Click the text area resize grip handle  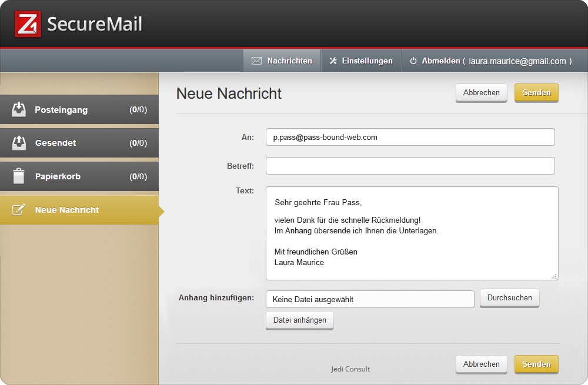[554, 276]
